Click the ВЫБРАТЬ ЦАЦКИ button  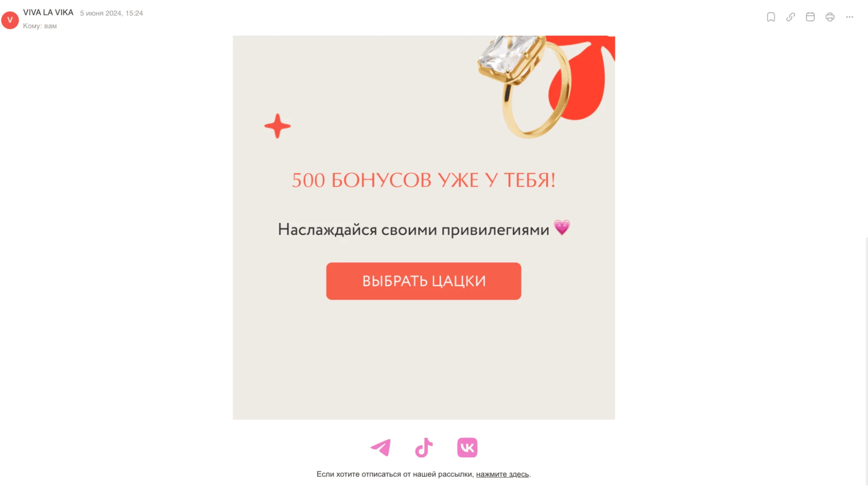click(x=423, y=281)
